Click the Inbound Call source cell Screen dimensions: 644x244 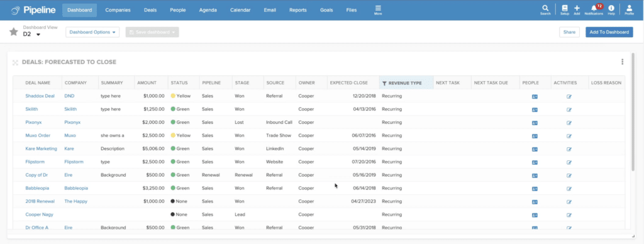coord(279,123)
